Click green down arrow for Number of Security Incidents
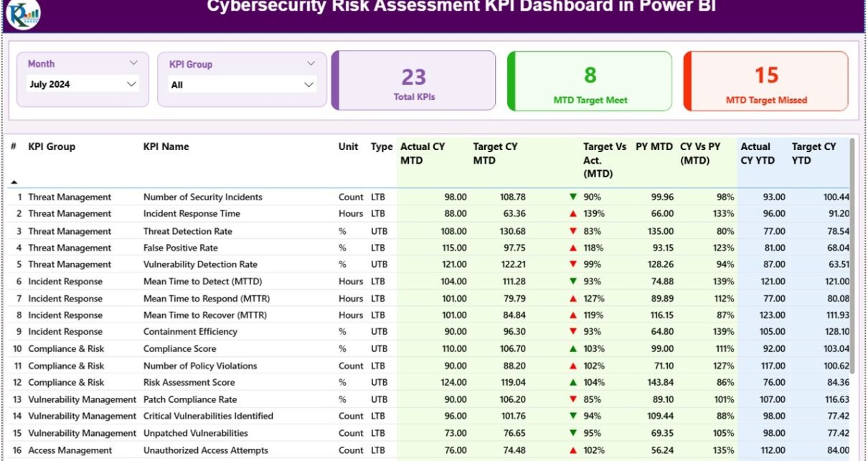The width and height of the screenshot is (868, 461). click(x=572, y=197)
